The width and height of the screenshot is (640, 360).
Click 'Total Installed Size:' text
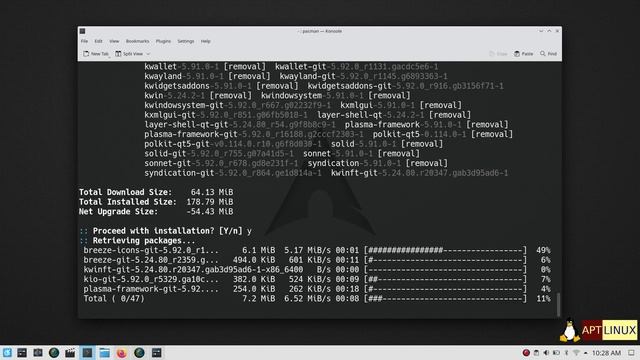(128, 202)
